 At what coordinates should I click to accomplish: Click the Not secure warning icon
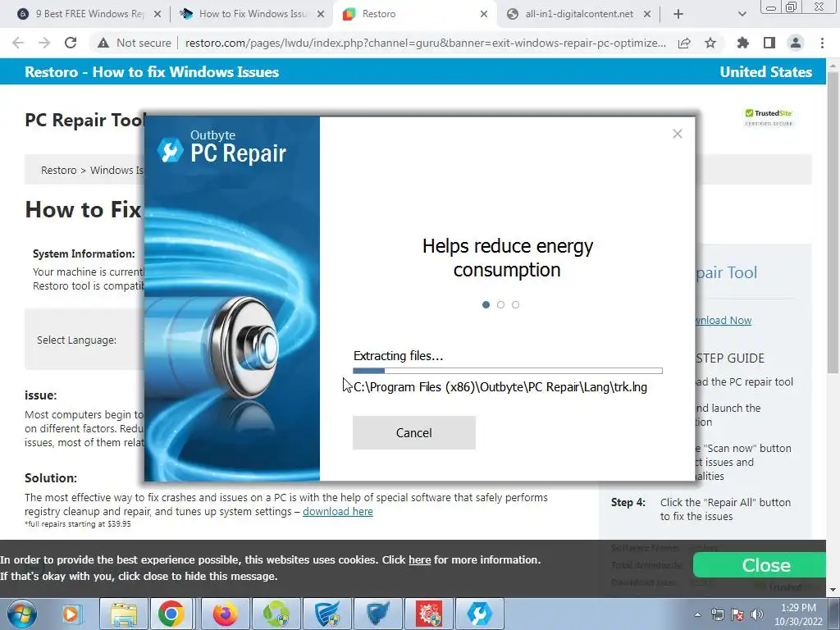tap(103, 43)
